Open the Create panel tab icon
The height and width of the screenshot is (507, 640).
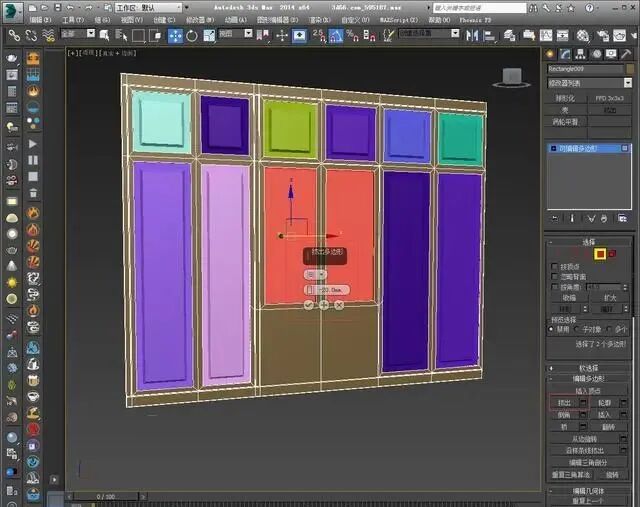[550, 53]
